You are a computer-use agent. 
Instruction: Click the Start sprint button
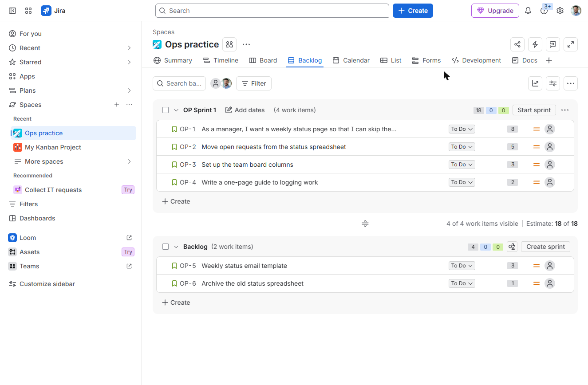click(534, 110)
